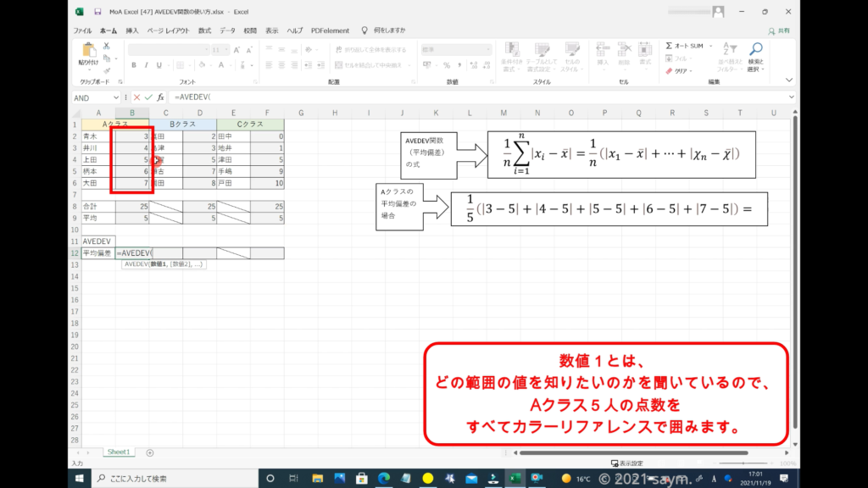Toggle Italic formatting
Image resolution: width=868 pixels, height=488 pixels.
tap(146, 65)
